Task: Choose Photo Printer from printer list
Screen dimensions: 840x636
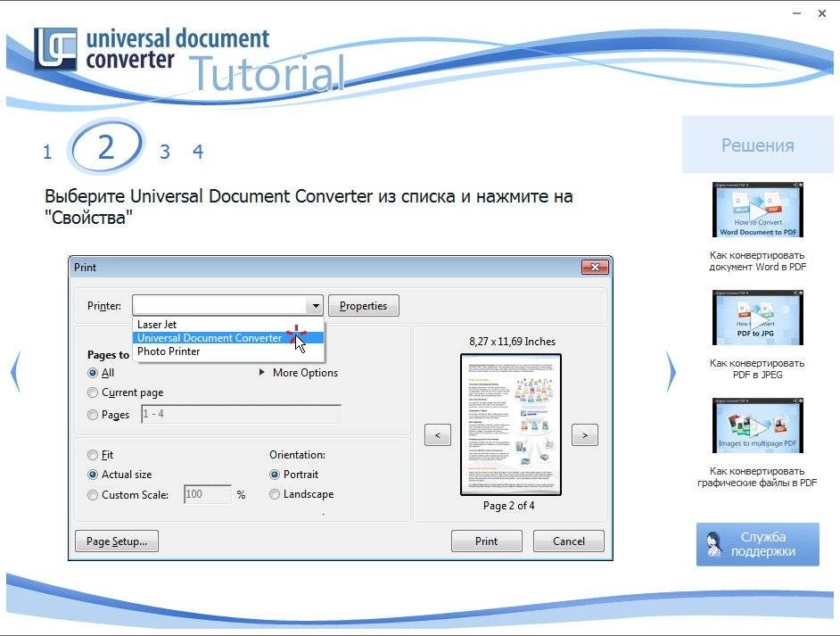Action: point(228,351)
